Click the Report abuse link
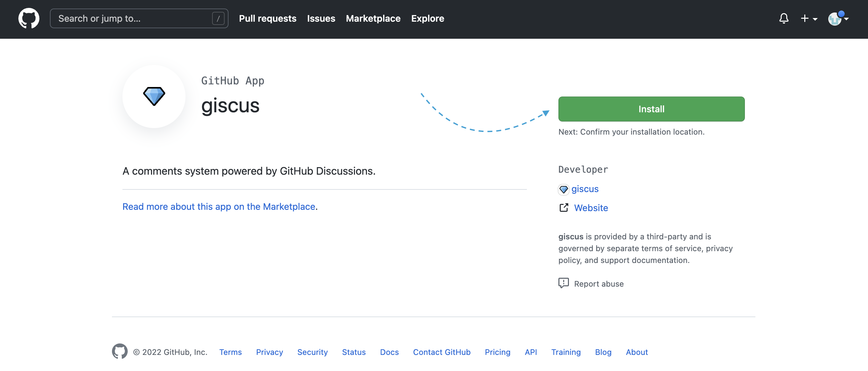868x371 pixels. tap(599, 284)
